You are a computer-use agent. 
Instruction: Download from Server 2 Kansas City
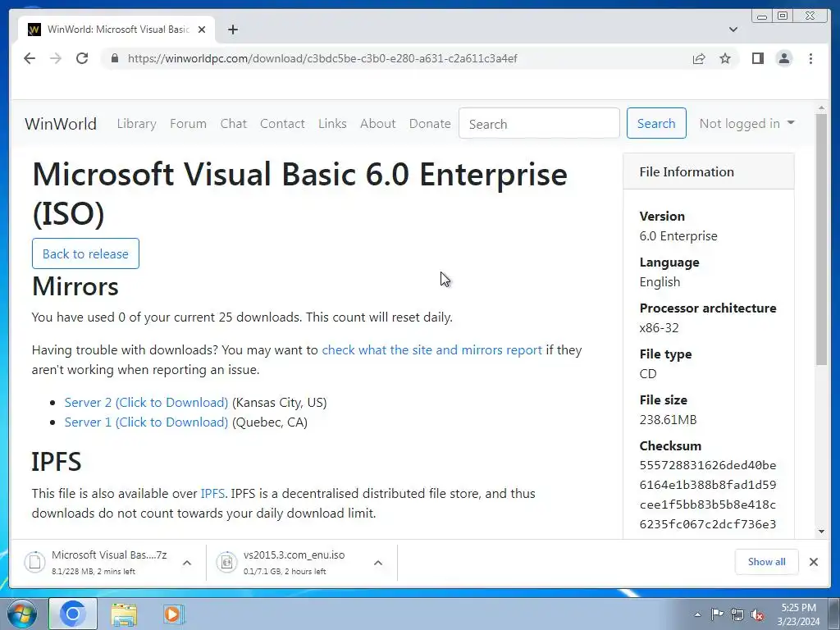click(146, 402)
